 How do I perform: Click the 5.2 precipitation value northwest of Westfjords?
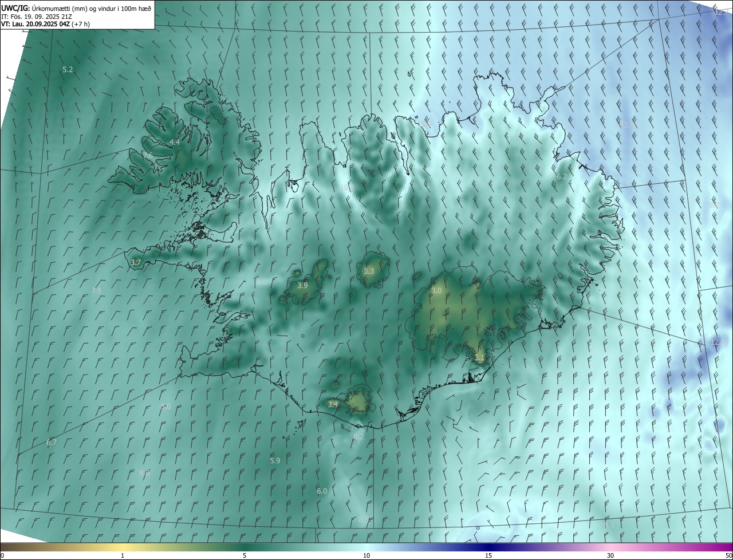68,69
